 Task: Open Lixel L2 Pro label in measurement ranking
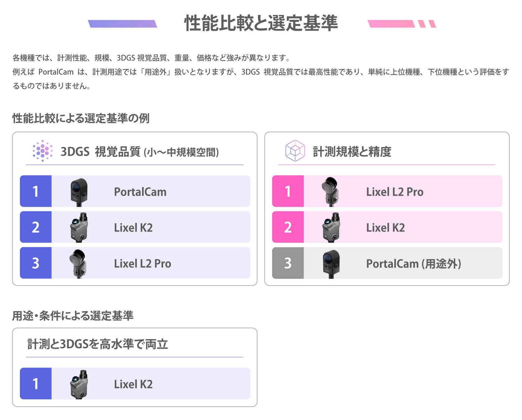point(395,192)
